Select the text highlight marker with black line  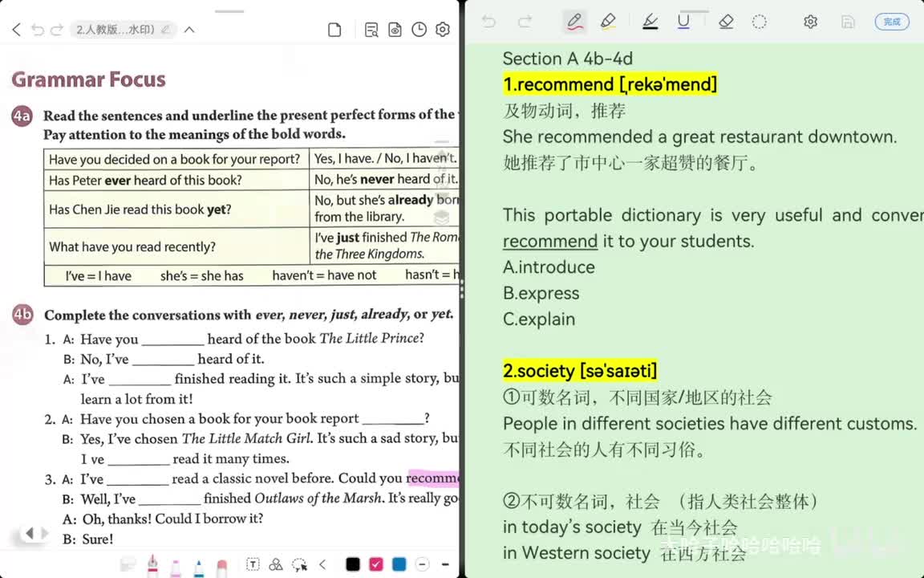click(650, 22)
